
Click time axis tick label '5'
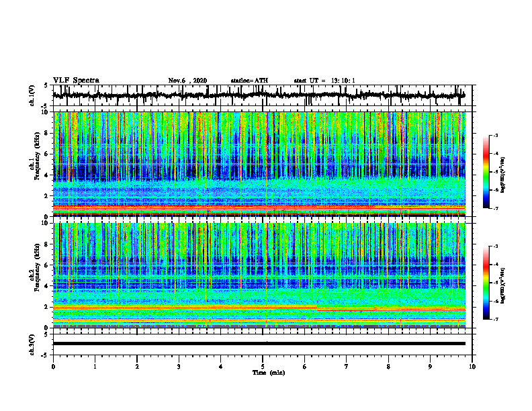(x=263, y=367)
